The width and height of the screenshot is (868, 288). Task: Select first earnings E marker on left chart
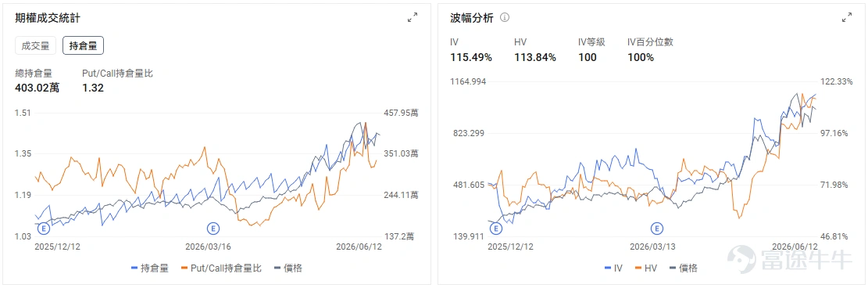point(43,228)
